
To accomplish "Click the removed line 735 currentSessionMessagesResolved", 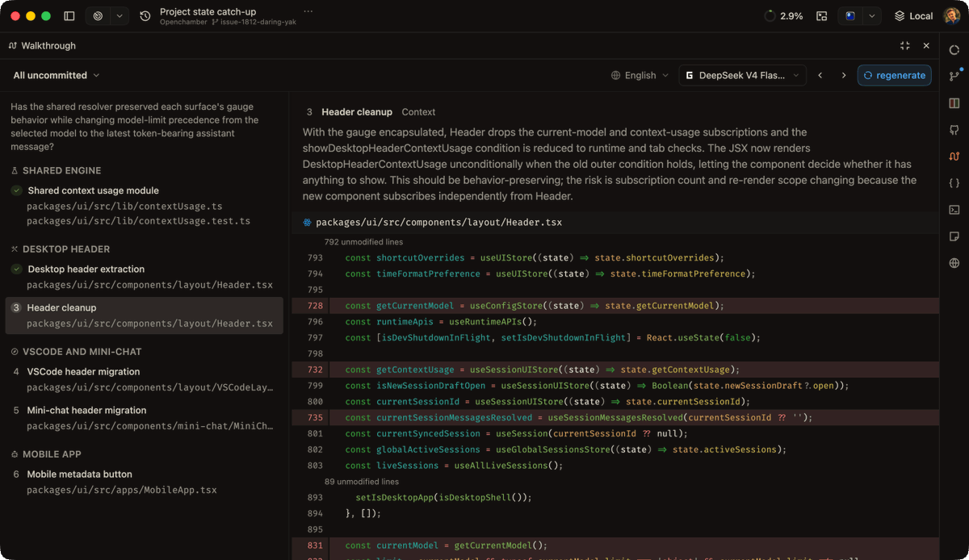I will (615, 417).
